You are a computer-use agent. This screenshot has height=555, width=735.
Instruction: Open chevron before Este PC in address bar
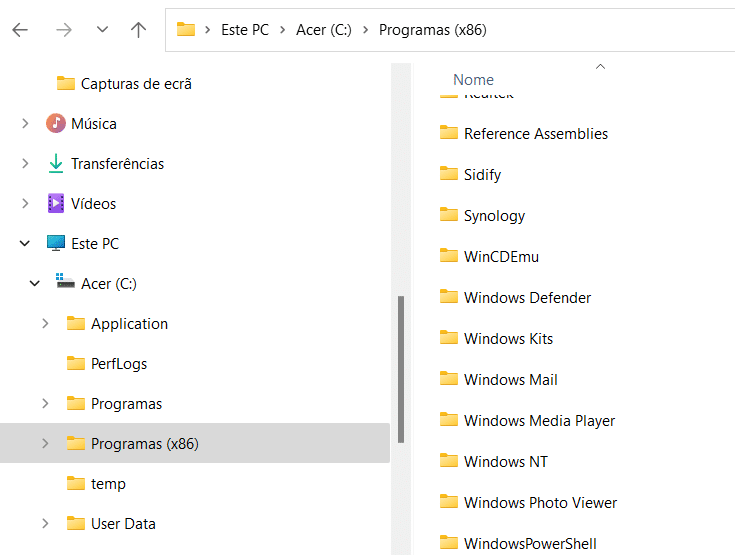[208, 30]
